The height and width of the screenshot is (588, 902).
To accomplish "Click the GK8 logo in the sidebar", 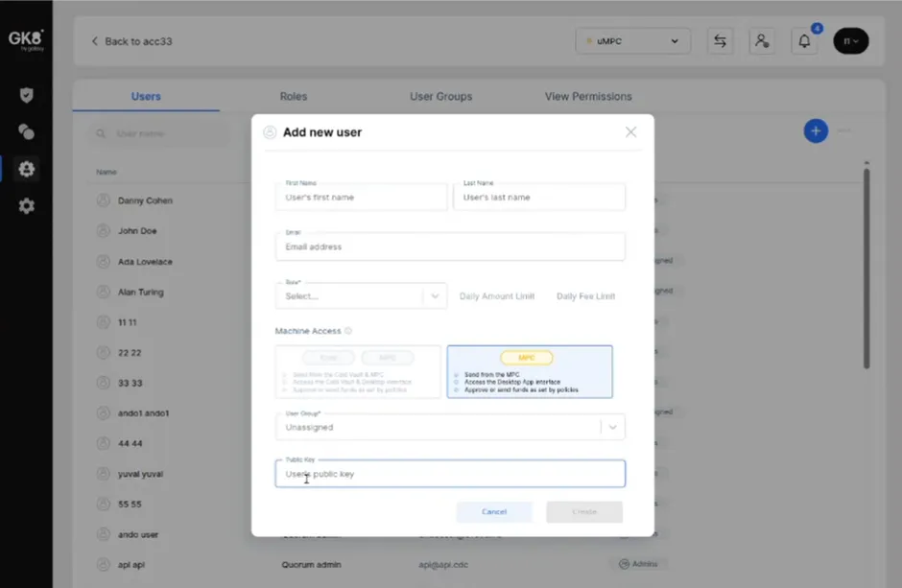I will pos(26,40).
